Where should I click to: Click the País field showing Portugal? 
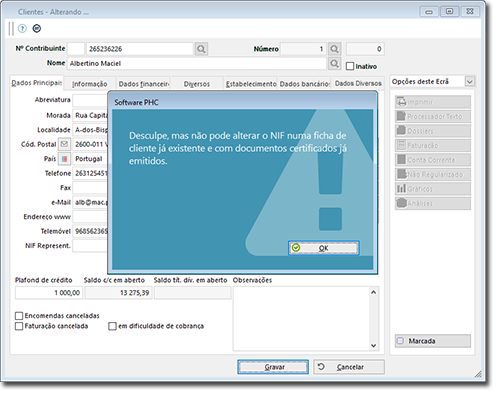coord(90,159)
